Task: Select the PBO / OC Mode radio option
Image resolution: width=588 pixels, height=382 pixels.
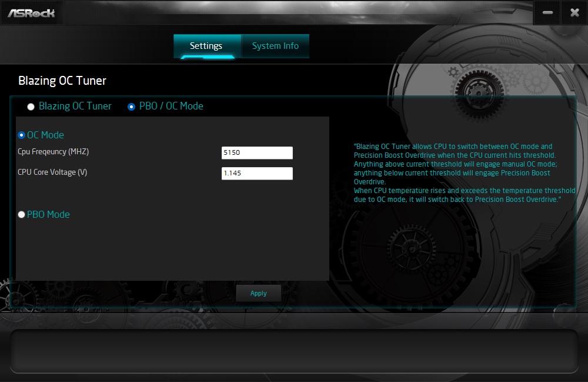Action: tap(131, 107)
